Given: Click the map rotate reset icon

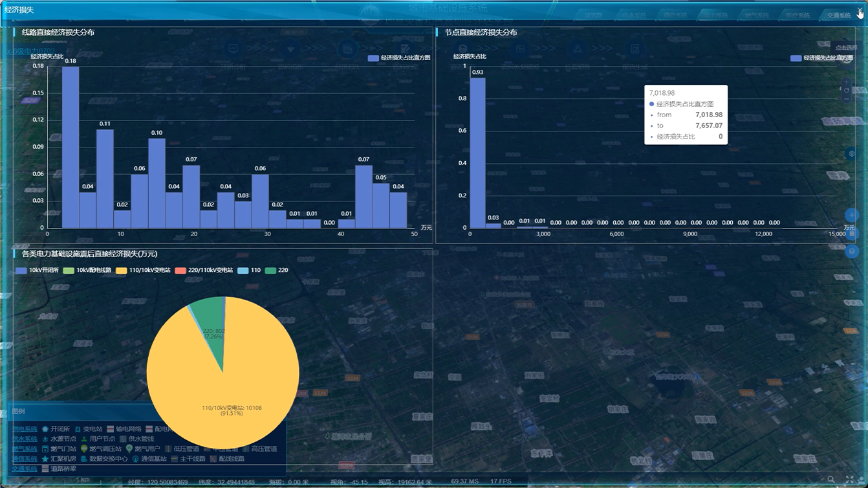Looking at the screenshot, I should pyautogui.click(x=847, y=91).
